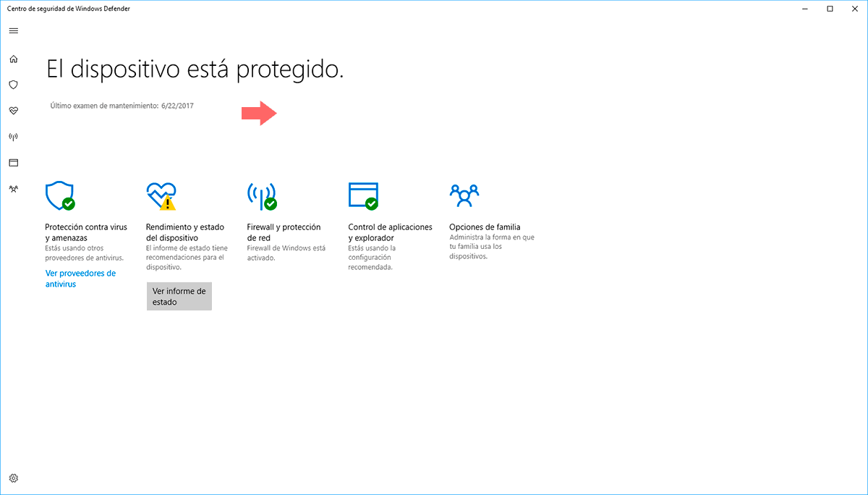868x495 pixels.
Task: Open sidebar firewall network antenna icon
Action: coord(13,136)
